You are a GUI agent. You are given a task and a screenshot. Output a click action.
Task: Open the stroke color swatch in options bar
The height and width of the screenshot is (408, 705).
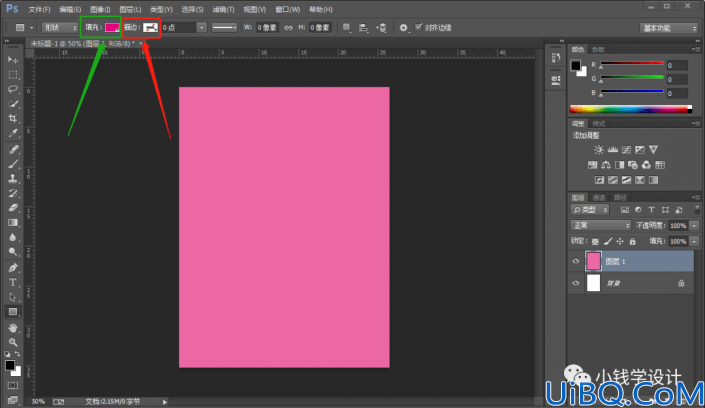[x=151, y=28]
